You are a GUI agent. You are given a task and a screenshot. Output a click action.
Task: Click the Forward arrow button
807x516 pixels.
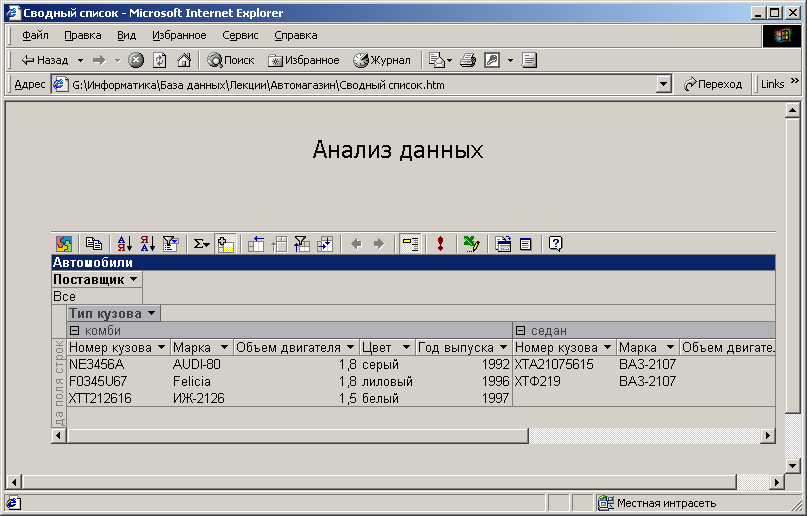click(99, 60)
